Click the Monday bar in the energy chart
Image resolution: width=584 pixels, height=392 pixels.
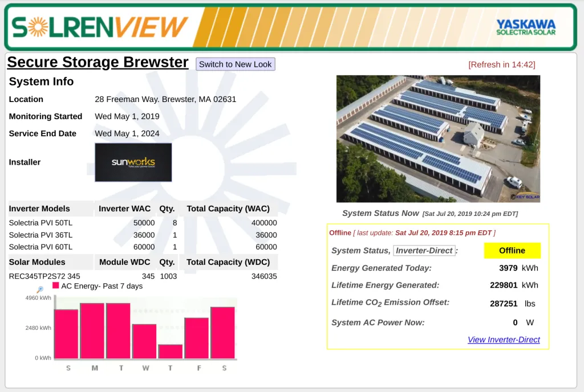point(92,330)
